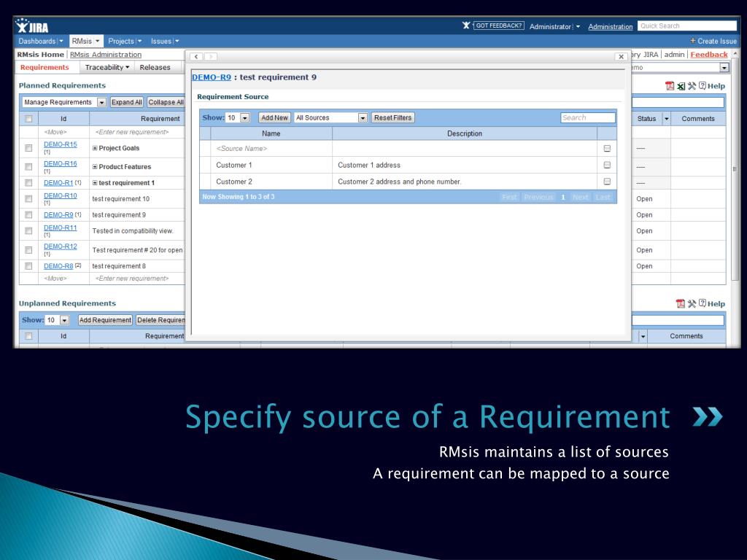The image size is (747, 560).
Task: Check the DEMO-R9 row checkbox
Action: (28, 215)
